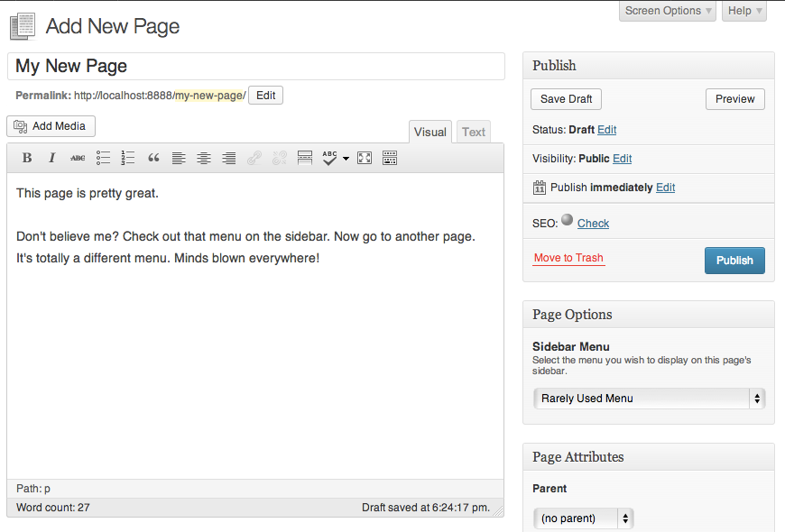Viewport: 785px width, 532px height.
Task: Insert the More tag break
Action: (305, 158)
